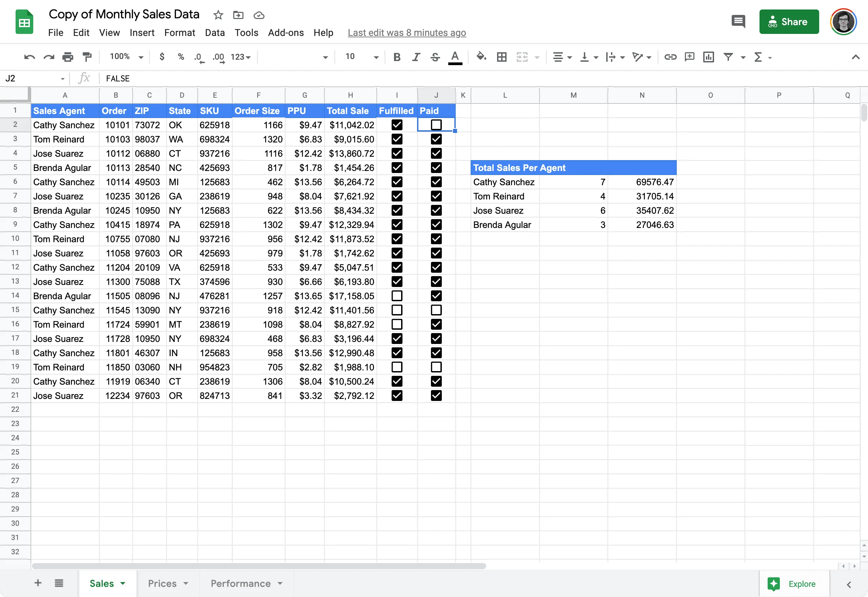This screenshot has width=868, height=597.
Task: Click the Bold formatting icon
Action: 396,57
